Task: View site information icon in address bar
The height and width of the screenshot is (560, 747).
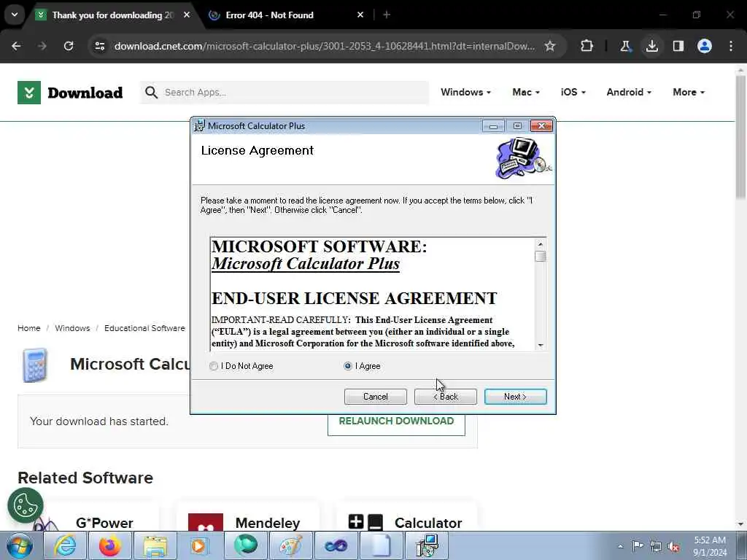Action: 99,46
